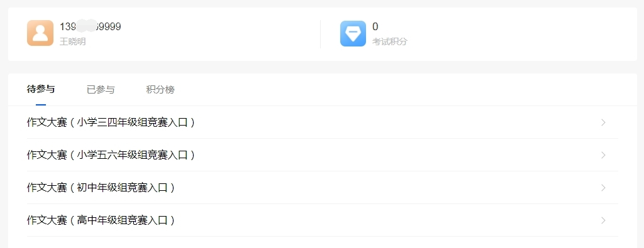
Task: Open 作文大赛 小学五六年级组竞赛入口
Action: (111, 155)
